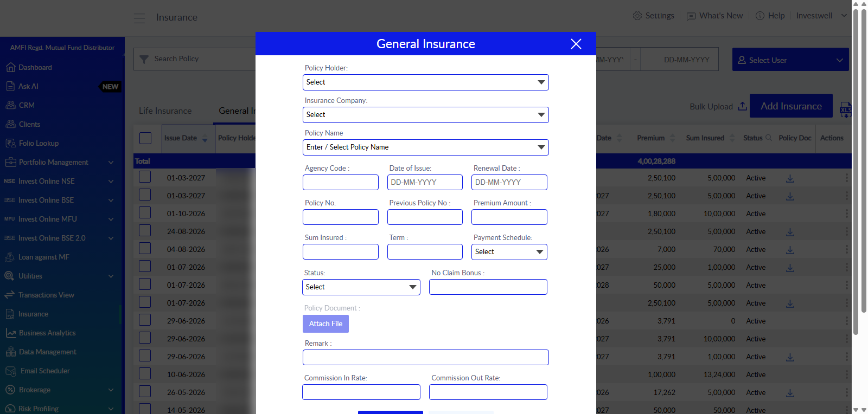Viewport: 868px width, 414px height.
Task: Open the Utilities sidebar menu
Action: click(60, 276)
